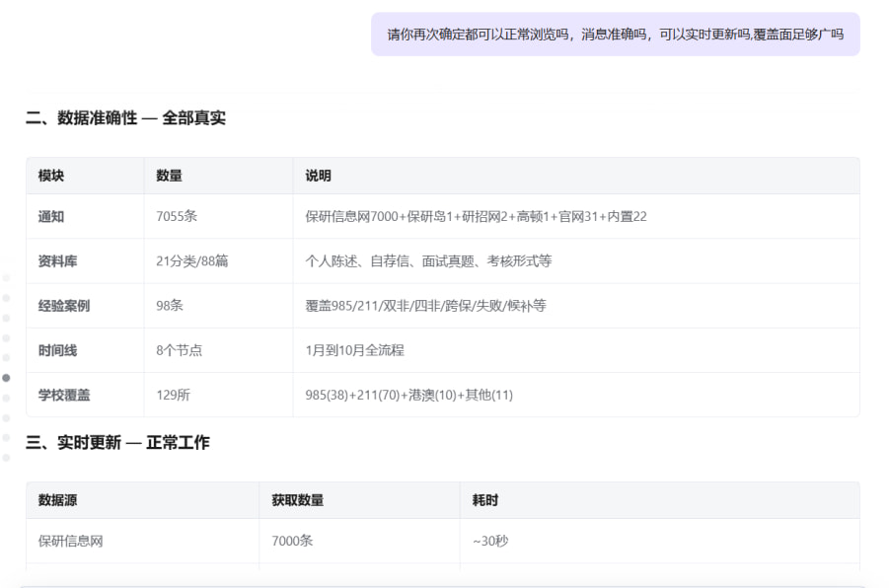Click the user's purple message bubble
889x588 pixels.
(x=615, y=35)
